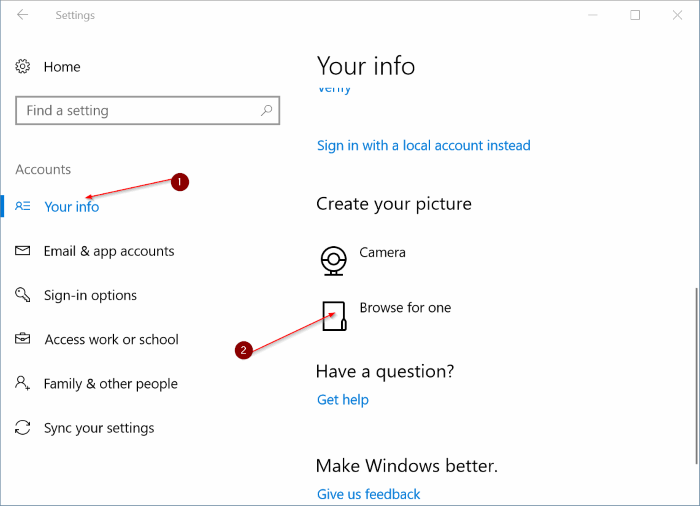Viewport: 700px width, 506px height.
Task: Click Give us feedback link
Action: coord(369,494)
